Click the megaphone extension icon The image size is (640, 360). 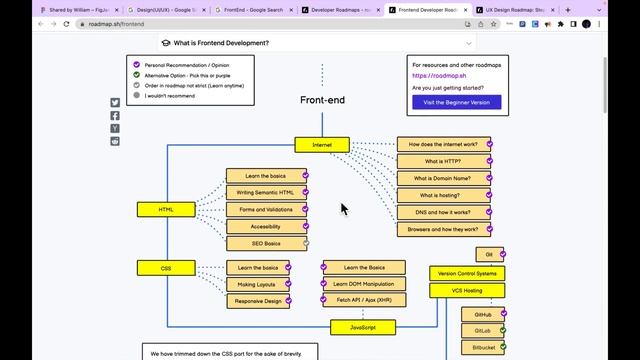click(548, 24)
